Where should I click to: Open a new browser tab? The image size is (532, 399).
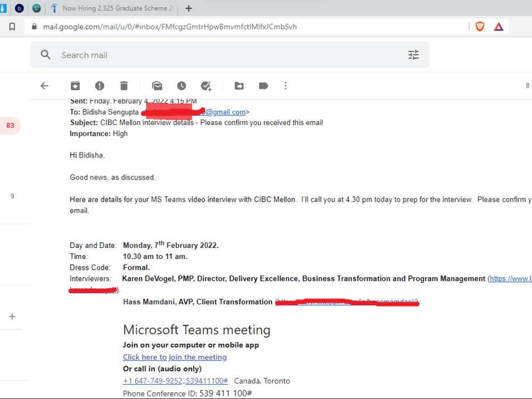click(x=189, y=8)
